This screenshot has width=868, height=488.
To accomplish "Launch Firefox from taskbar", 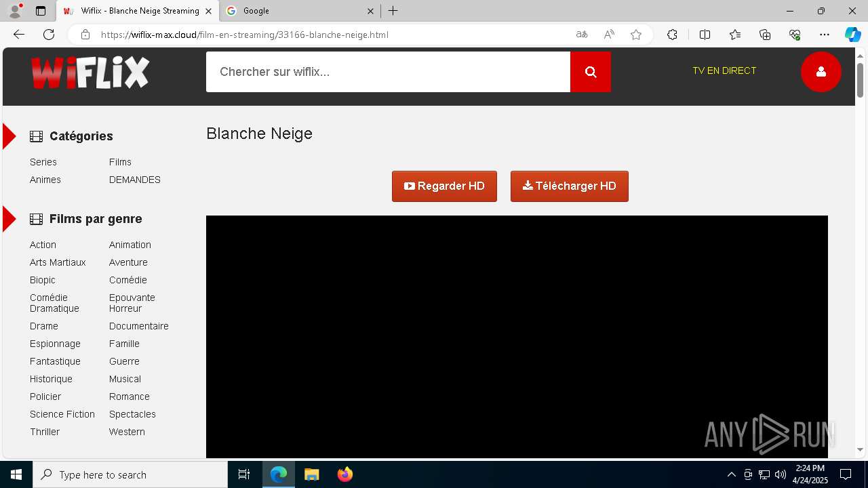I will coord(344,474).
